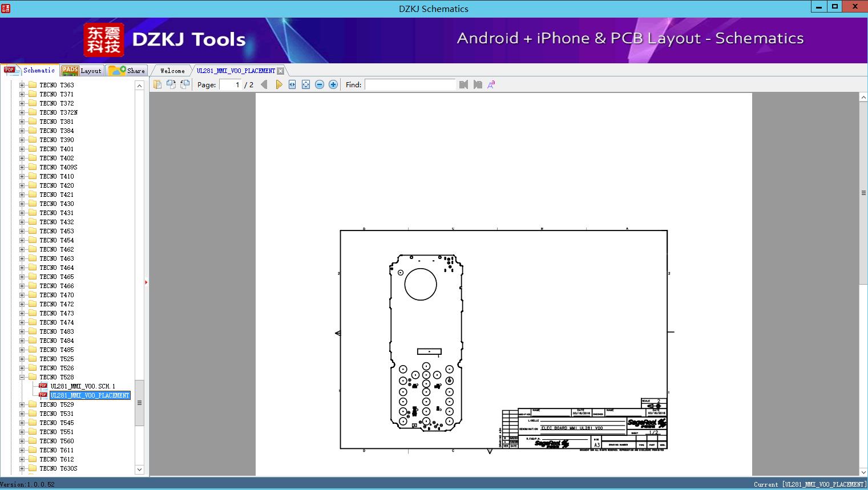Expand the TECNO T470 folder
868x490 pixels.
(22, 295)
